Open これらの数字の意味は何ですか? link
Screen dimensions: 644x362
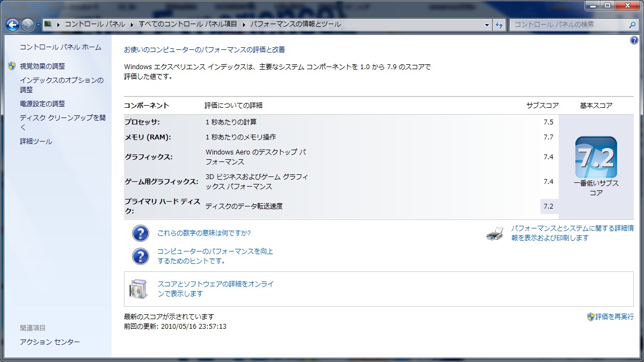(204, 233)
